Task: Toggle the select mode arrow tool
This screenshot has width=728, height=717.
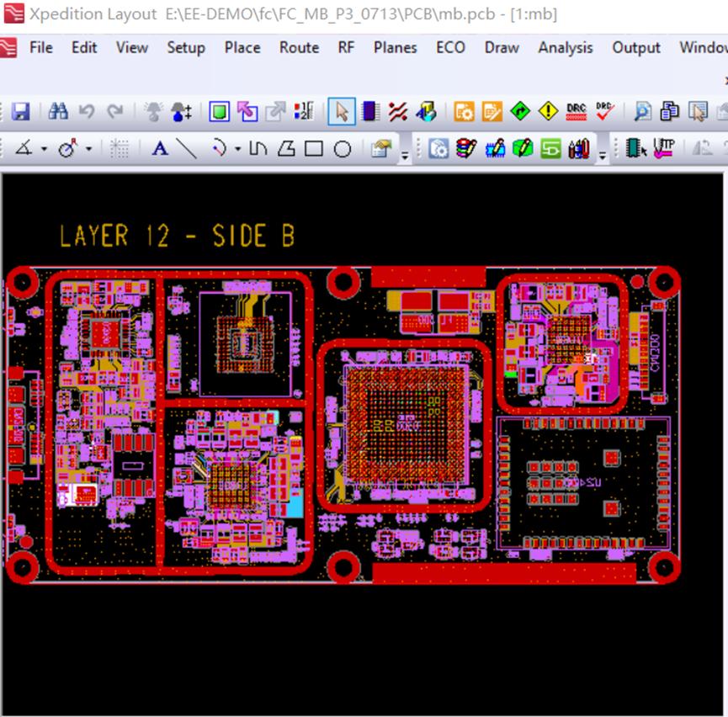Action: click(343, 111)
